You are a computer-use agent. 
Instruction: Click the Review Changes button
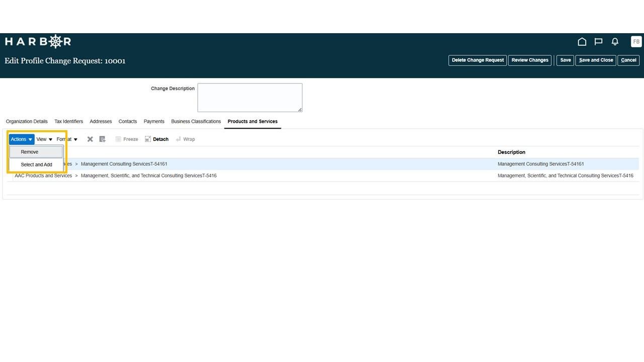pos(530,60)
